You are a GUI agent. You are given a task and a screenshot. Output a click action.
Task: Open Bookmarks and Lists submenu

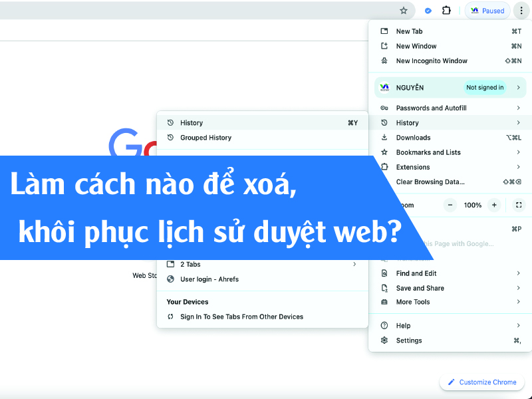click(450, 152)
